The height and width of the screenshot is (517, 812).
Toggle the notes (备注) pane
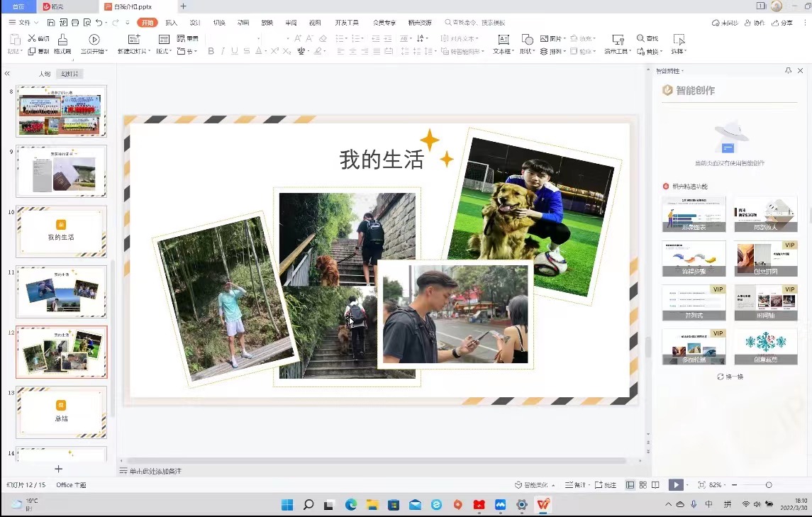click(x=576, y=485)
